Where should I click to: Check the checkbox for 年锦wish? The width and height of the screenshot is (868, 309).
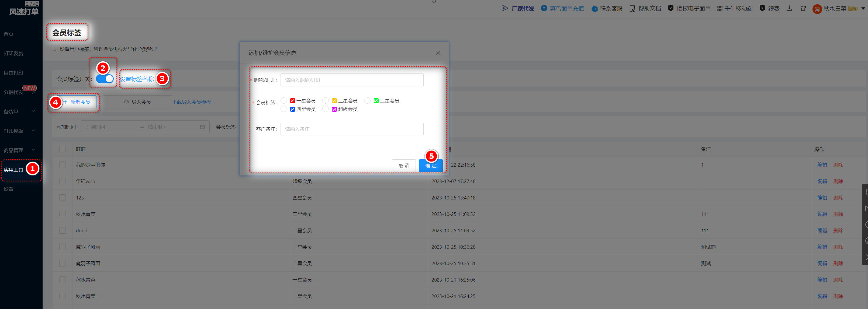[x=63, y=181]
